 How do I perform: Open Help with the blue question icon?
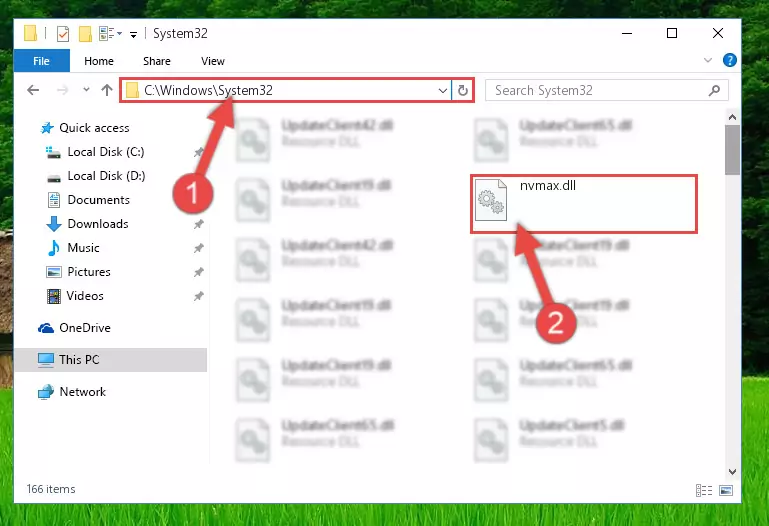(729, 60)
